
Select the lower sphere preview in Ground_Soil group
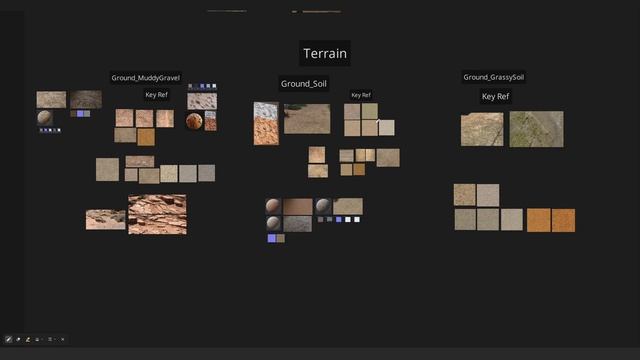click(x=273, y=224)
